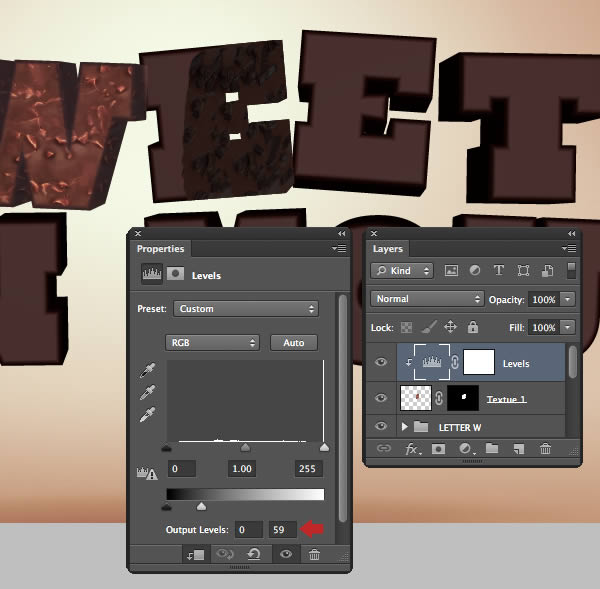Lock transparent pixels icon
Screen dimensions: 600x589
click(406, 327)
